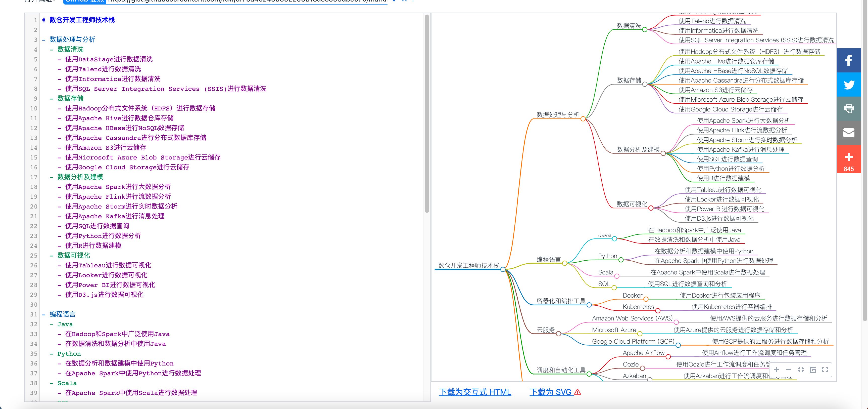Collapse the 数据可视化 node circle
This screenshot has width=868, height=409.
[x=651, y=208]
